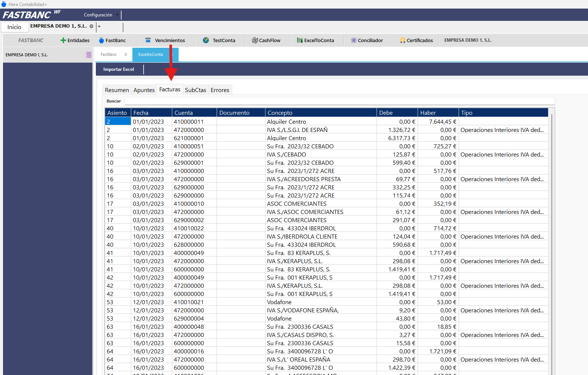Add a new tab with plus button
The height and width of the screenshot is (375, 588).
tap(99, 26)
